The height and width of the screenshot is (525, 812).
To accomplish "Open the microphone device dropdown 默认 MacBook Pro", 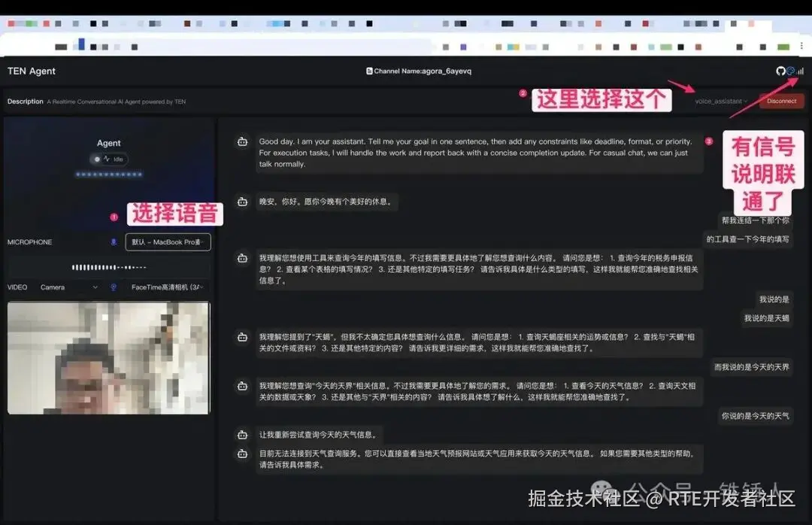I will point(168,242).
